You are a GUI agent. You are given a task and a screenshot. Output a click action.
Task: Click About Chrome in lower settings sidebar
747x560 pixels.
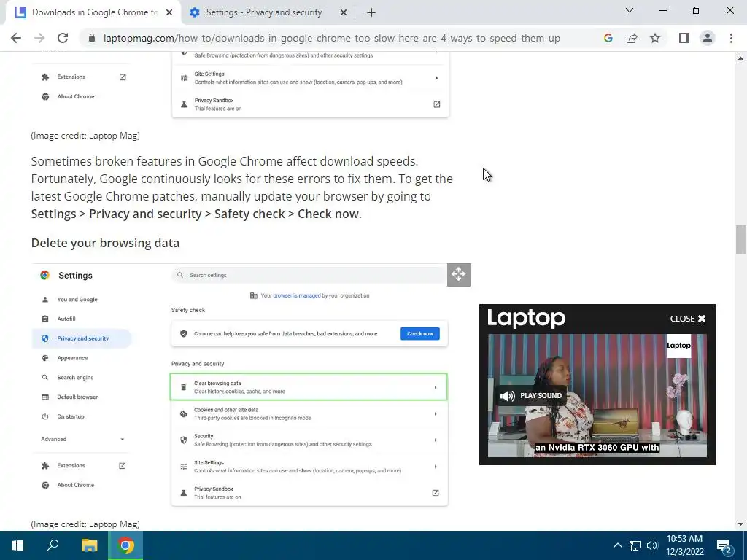(75, 485)
